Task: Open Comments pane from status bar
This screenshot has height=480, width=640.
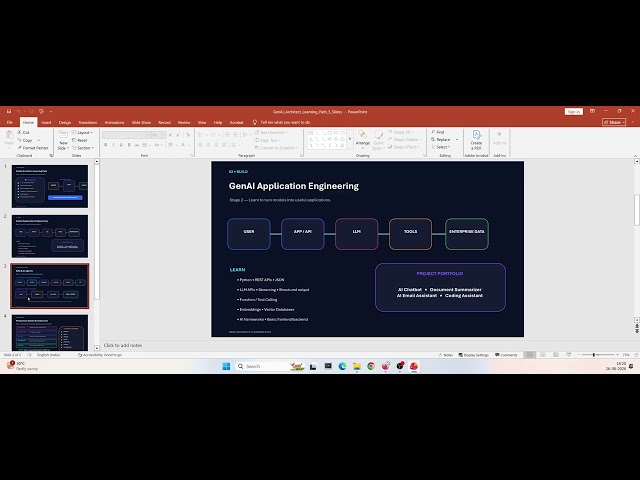Action: tap(506, 355)
